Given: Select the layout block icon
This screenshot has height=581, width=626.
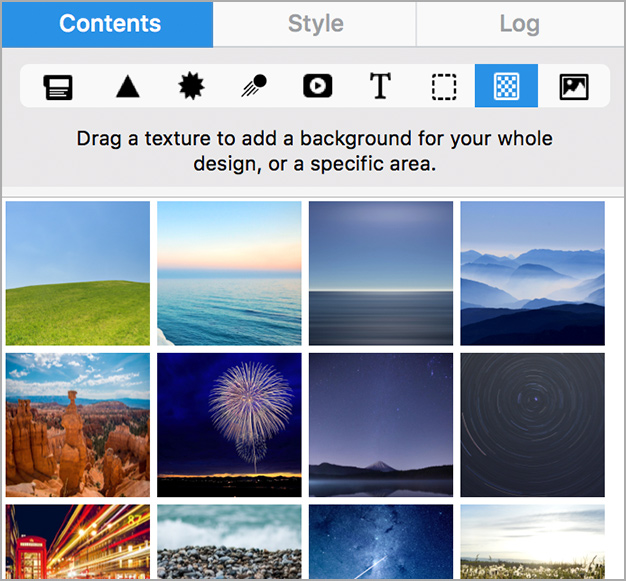Looking at the screenshot, I should (58, 87).
